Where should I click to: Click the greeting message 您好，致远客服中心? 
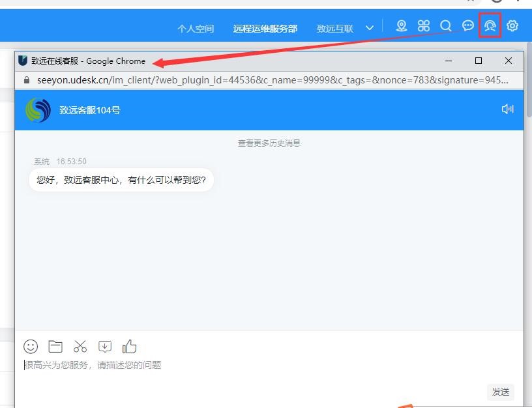pos(121,180)
